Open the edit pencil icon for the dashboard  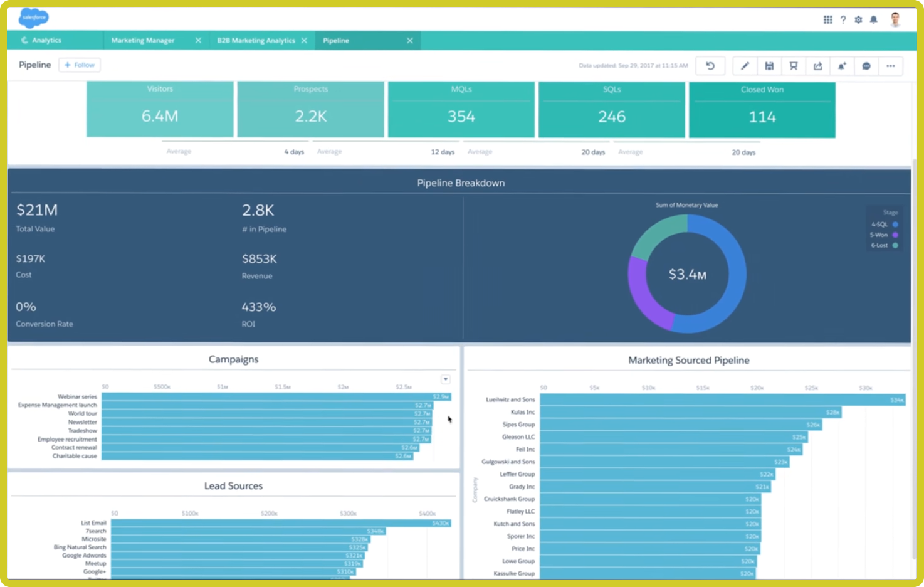(x=745, y=66)
